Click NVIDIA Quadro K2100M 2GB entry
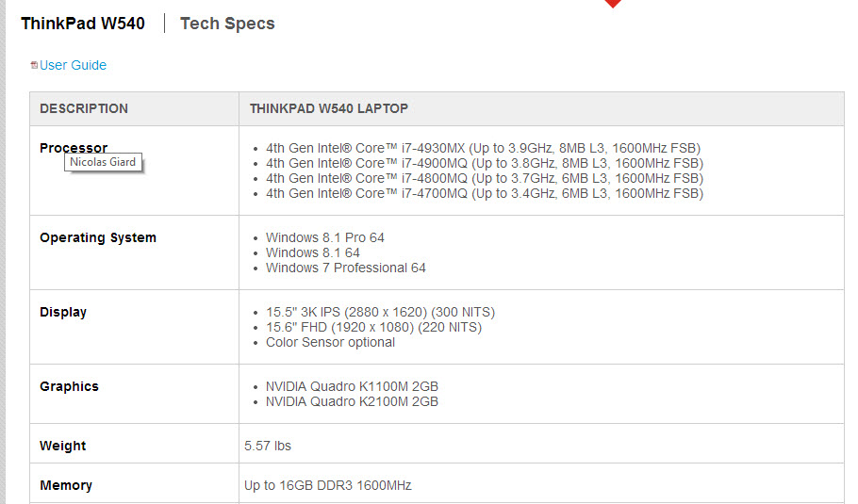The image size is (858, 504). 352,401
